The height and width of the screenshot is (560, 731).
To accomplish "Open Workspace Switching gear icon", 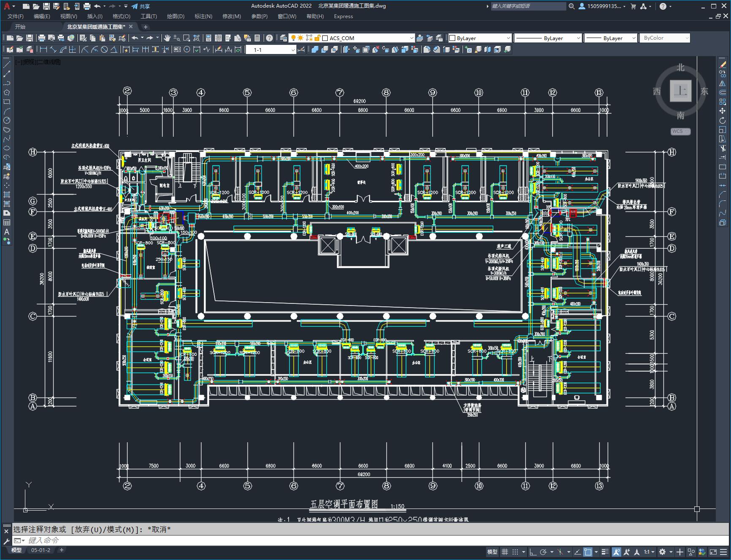I will click(x=663, y=552).
